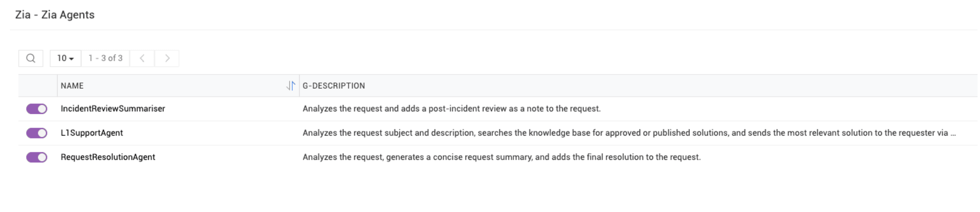Click the 1 - 3 of 3 page indicator
Screen dimensions: 980x212
[105, 58]
